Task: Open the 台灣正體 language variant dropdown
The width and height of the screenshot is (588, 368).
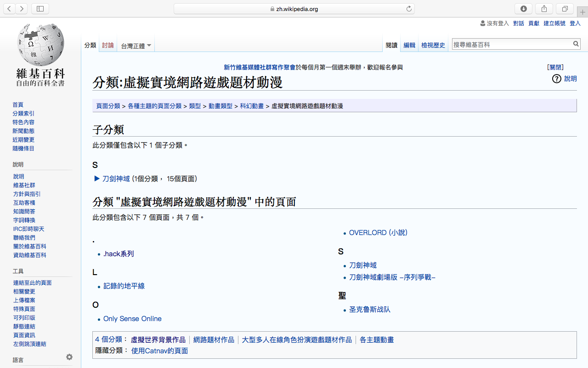Action: [x=136, y=46]
